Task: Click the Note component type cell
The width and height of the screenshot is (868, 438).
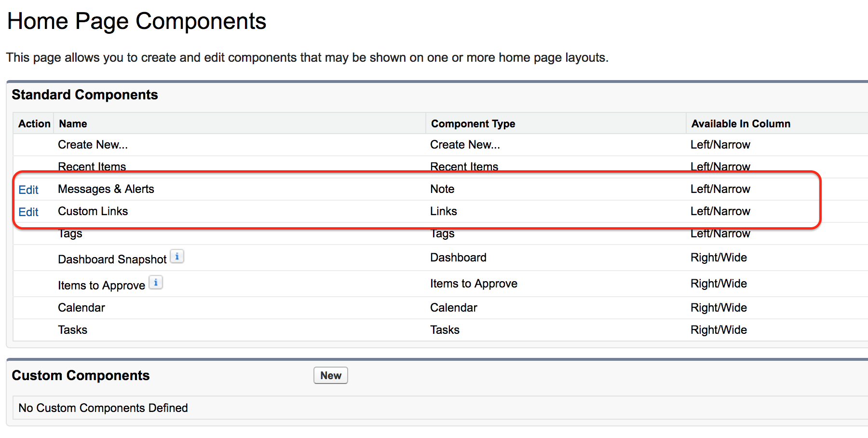Action: click(442, 189)
